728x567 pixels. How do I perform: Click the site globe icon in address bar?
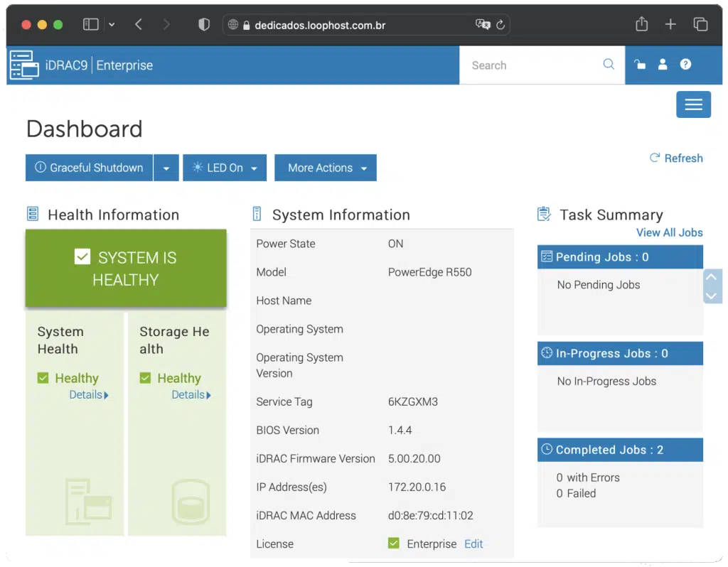tap(233, 25)
